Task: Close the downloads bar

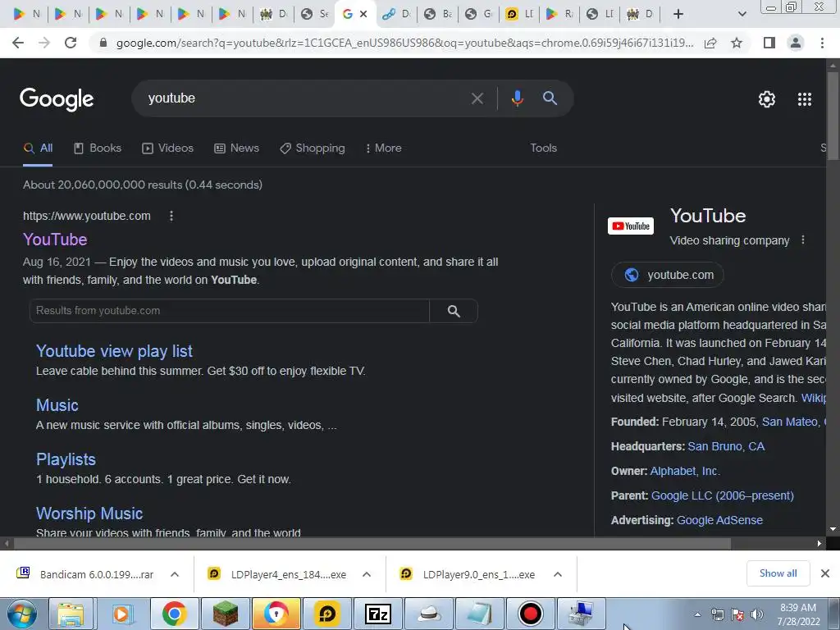Action: (825, 573)
